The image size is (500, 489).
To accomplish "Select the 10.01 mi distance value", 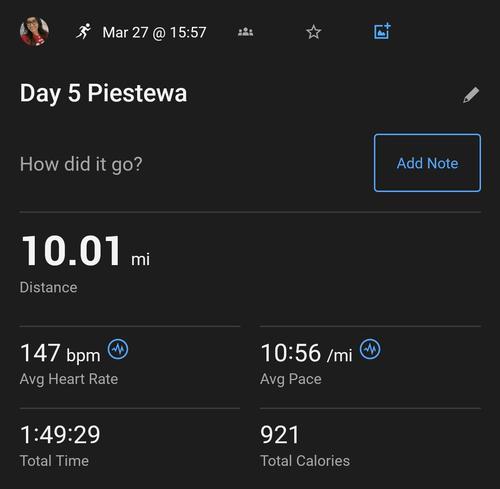I will tap(85, 251).
